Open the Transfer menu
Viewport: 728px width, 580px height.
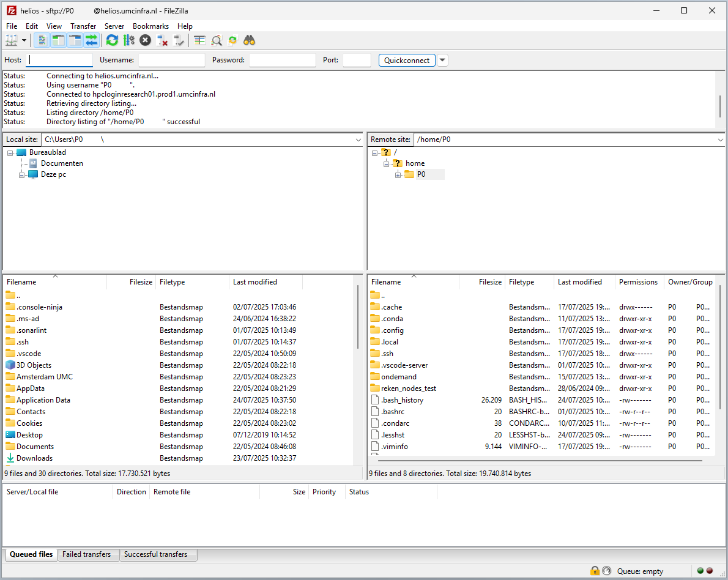(83, 26)
